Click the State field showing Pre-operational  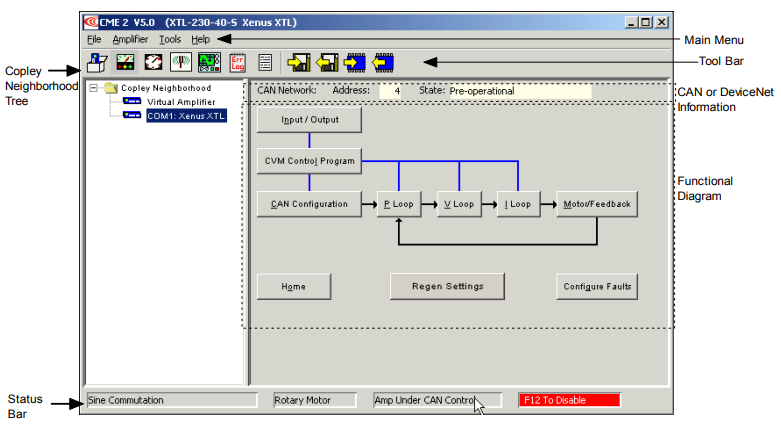tap(520, 91)
